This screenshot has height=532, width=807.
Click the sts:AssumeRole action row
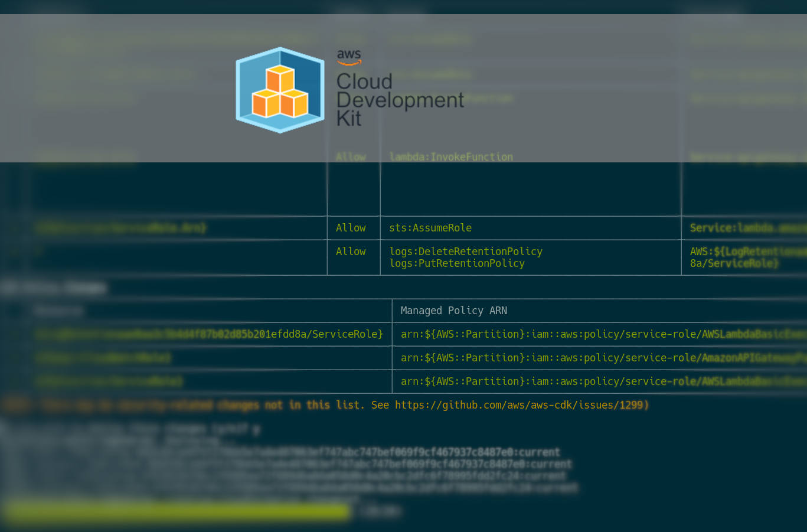(x=430, y=228)
